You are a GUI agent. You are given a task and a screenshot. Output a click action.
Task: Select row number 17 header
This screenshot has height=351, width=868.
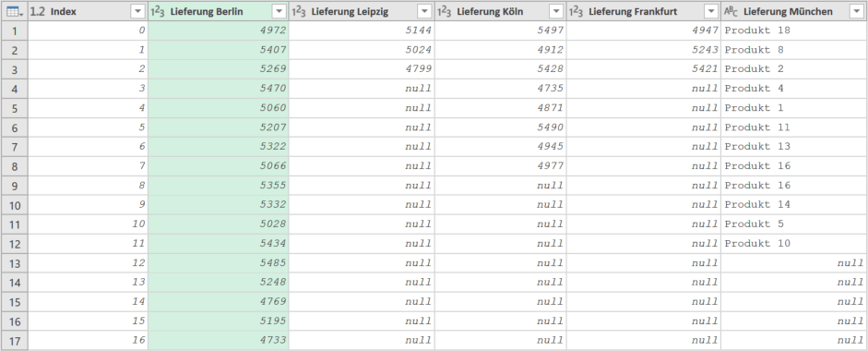point(15,341)
